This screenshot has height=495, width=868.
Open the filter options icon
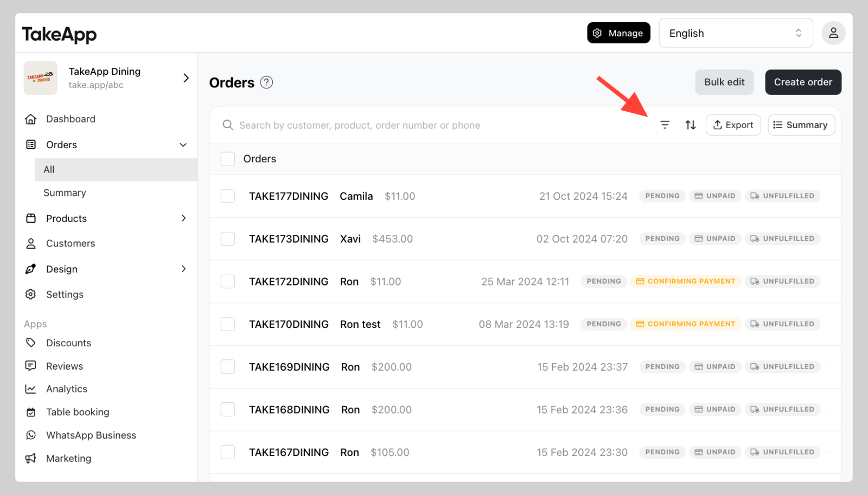point(665,125)
